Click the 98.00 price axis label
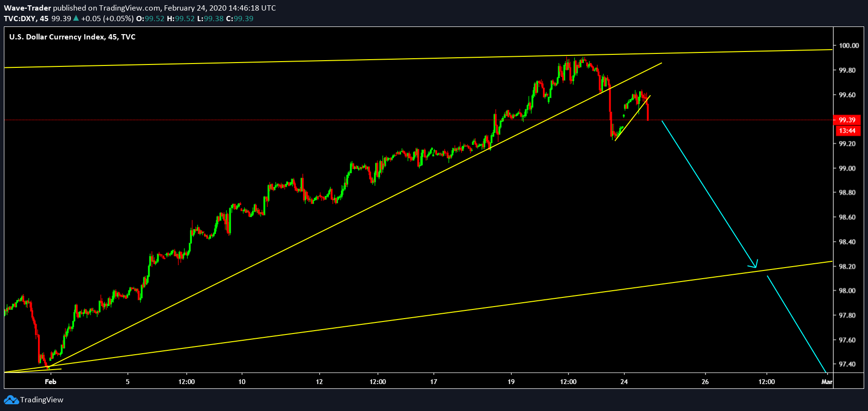The width and height of the screenshot is (868, 411). (x=847, y=291)
